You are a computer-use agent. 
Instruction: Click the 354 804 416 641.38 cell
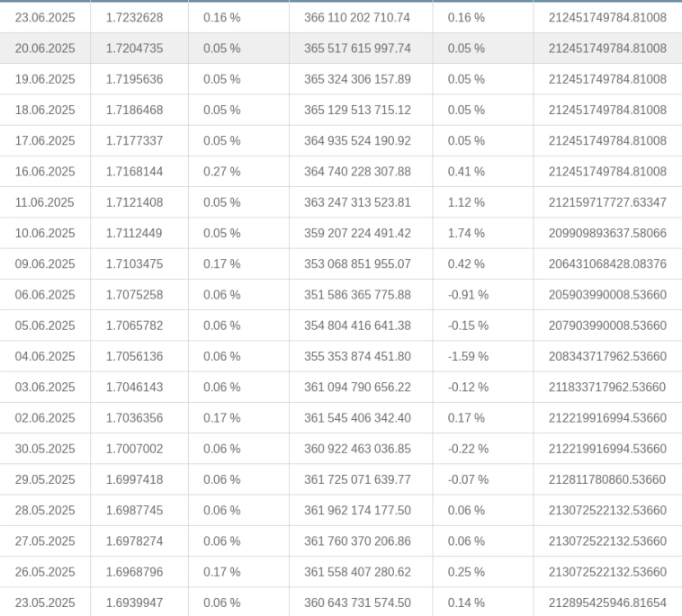pyautogui.click(x=357, y=326)
